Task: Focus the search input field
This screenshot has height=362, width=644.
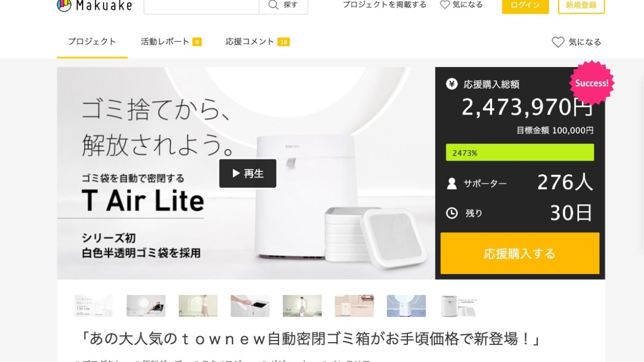Action: (x=201, y=6)
